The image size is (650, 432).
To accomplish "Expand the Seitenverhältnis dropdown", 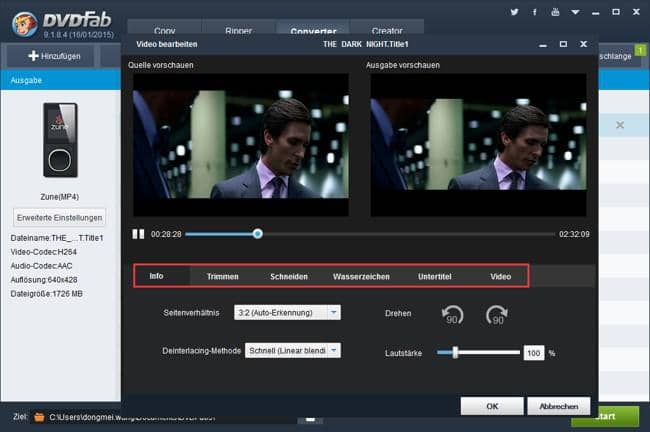I will 334,313.
